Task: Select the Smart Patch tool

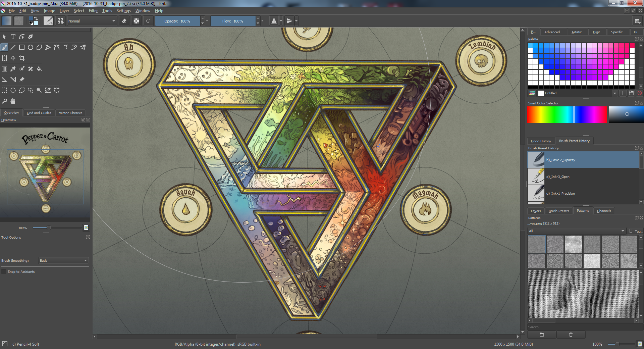Action: [31, 69]
